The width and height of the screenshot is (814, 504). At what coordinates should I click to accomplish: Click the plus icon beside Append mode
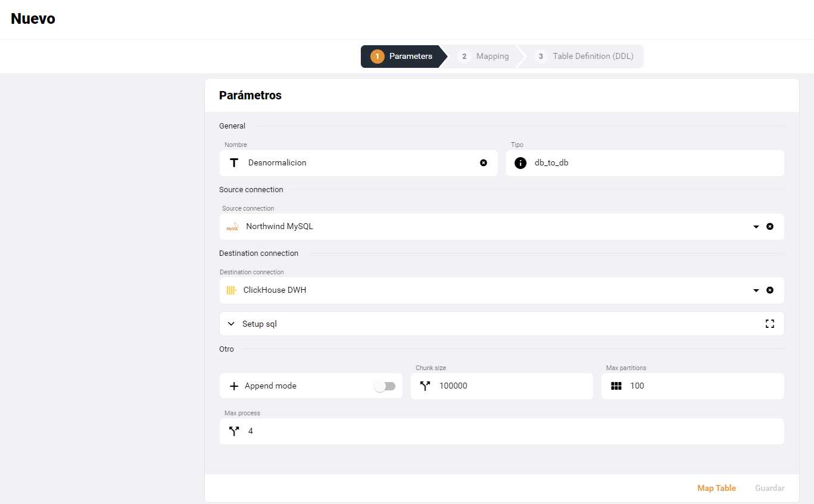tap(234, 386)
